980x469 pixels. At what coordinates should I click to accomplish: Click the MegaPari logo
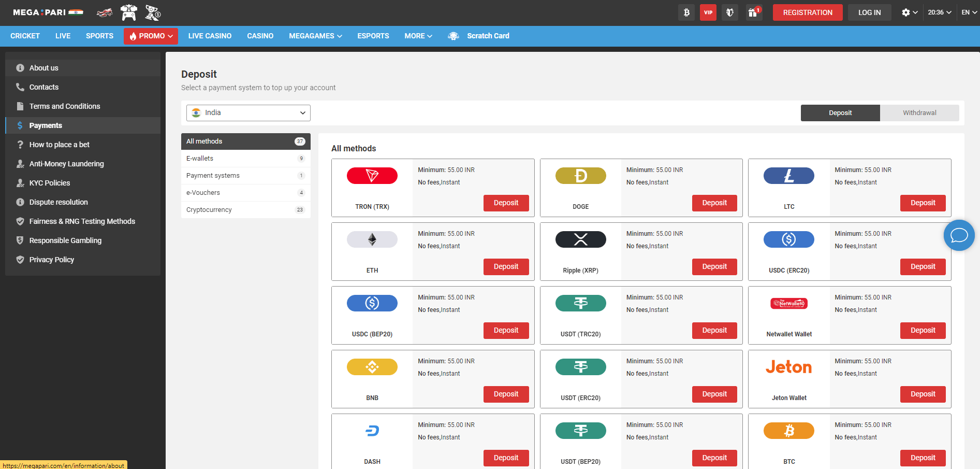[48, 12]
